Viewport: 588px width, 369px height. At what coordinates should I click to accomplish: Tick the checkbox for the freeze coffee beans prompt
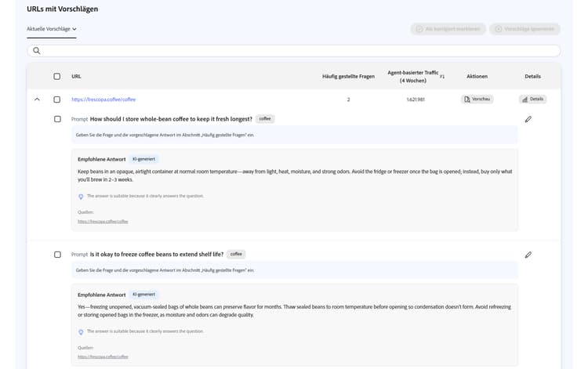tap(57, 255)
